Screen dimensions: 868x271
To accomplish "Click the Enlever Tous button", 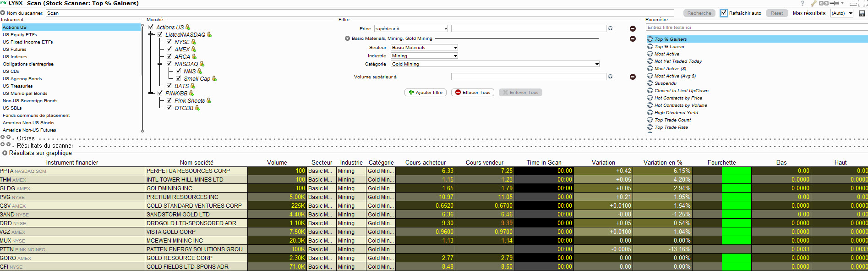I will [x=520, y=93].
